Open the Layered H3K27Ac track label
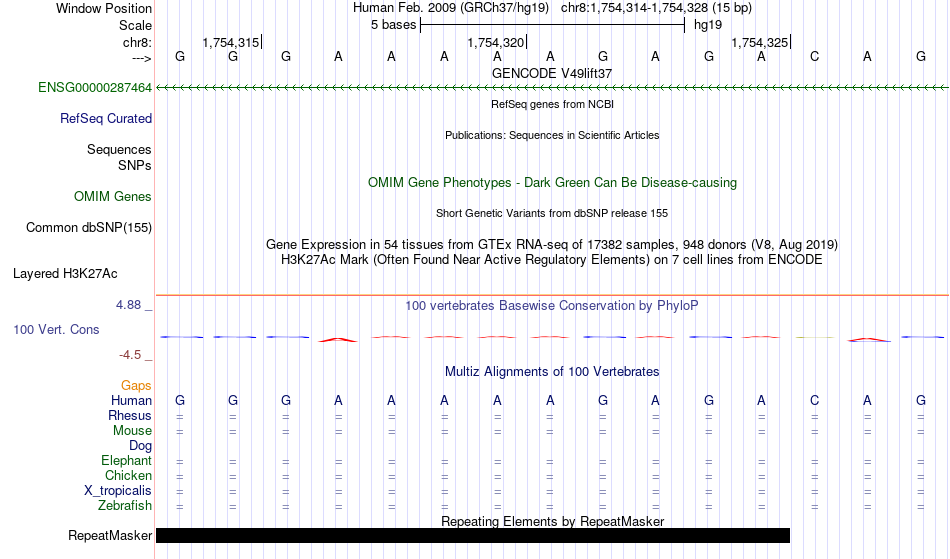This screenshot has height=559, width=950. click(x=65, y=274)
